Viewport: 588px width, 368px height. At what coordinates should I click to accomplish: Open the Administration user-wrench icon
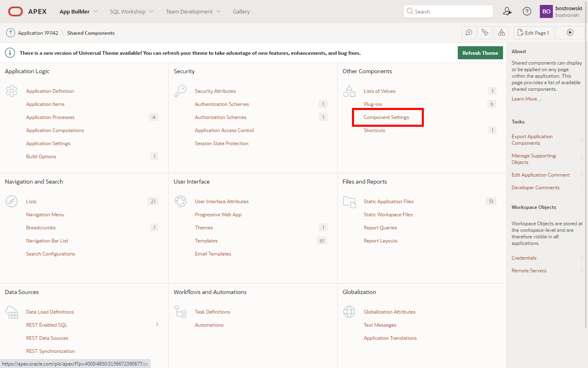pyautogui.click(x=507, y=11)
